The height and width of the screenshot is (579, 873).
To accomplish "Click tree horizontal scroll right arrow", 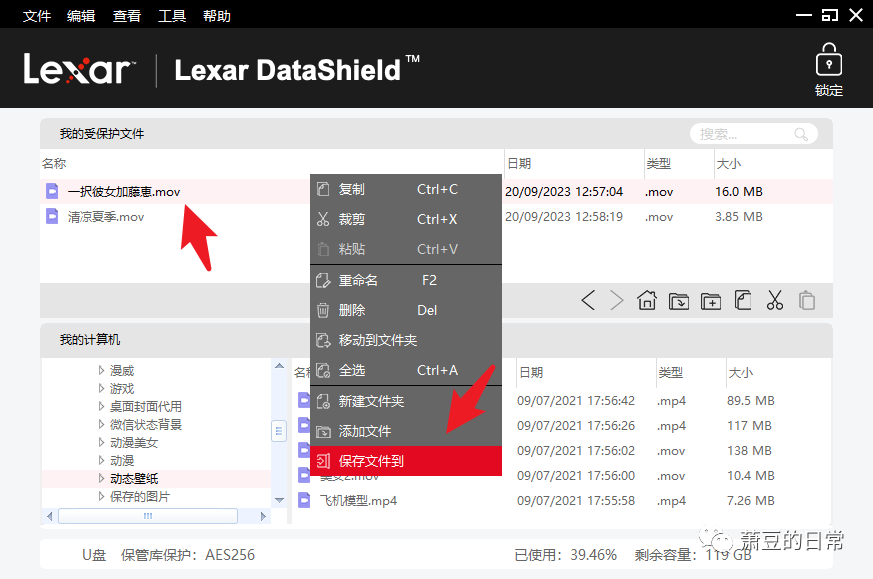I will pyautogui.click(x=263, y=516).
